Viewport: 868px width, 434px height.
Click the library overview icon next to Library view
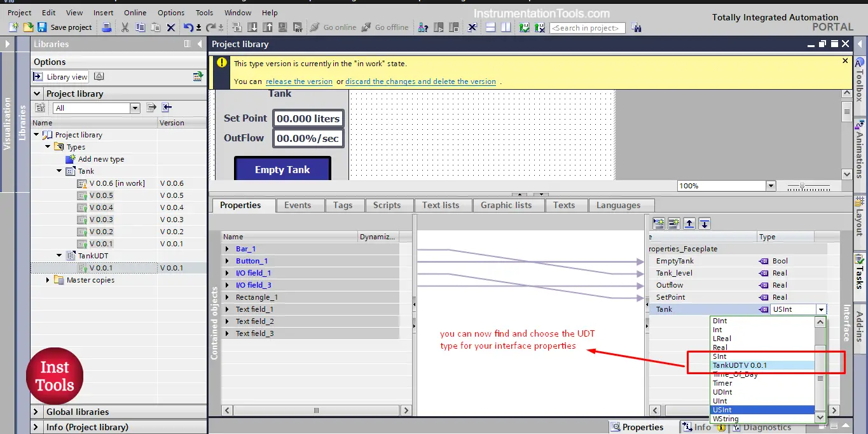pyautogui.click(x=99, y=77)
